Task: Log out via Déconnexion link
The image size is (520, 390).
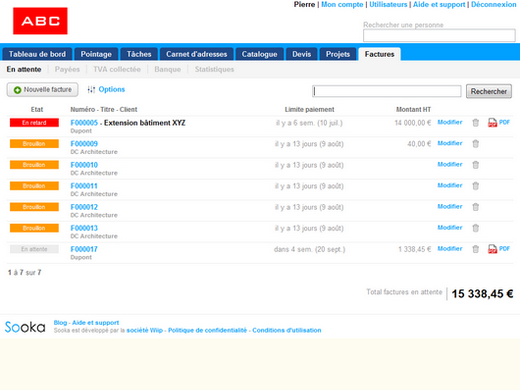Action: (x=494, y=5)
